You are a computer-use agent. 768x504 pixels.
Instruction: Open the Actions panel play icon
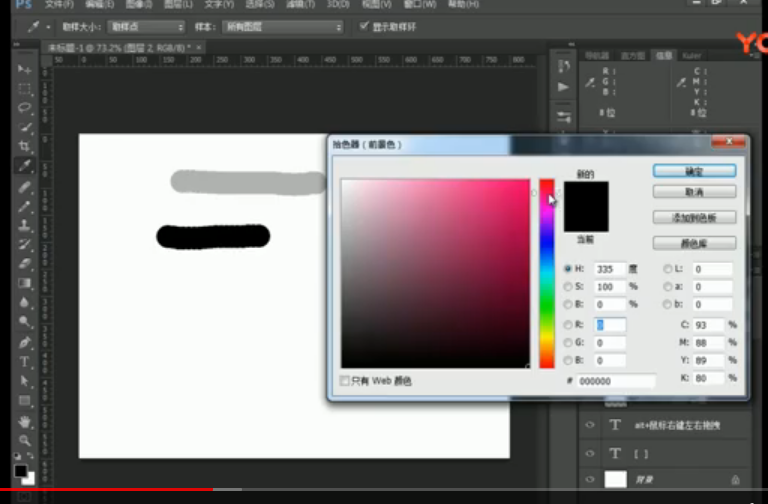[563, 87]
